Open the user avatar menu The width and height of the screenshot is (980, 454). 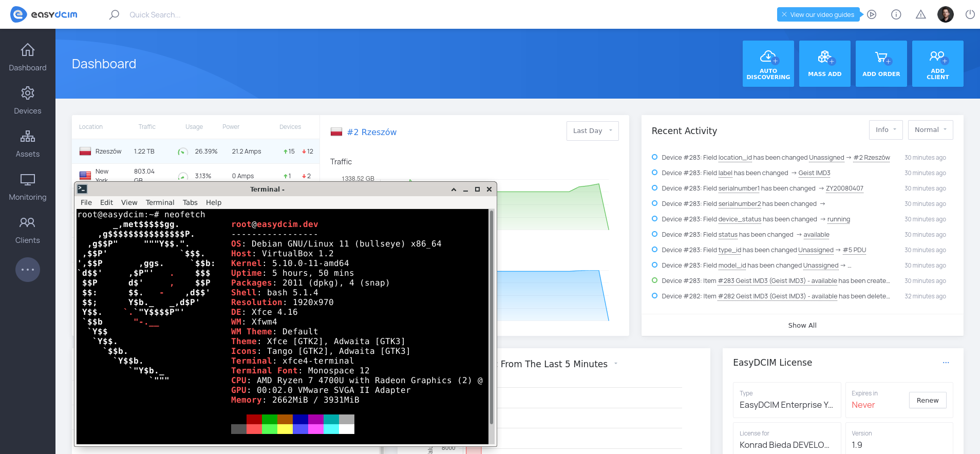946,14
